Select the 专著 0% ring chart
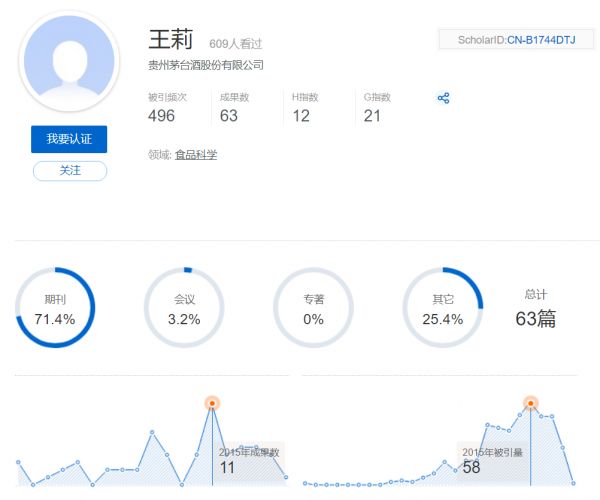This screenshot has height=500, width=600. point(313,308)
